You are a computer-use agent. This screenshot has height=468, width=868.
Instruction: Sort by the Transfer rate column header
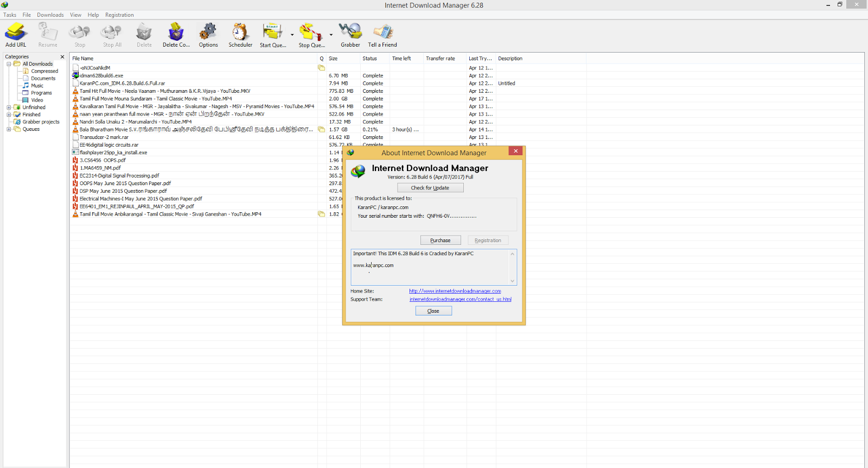445,59
